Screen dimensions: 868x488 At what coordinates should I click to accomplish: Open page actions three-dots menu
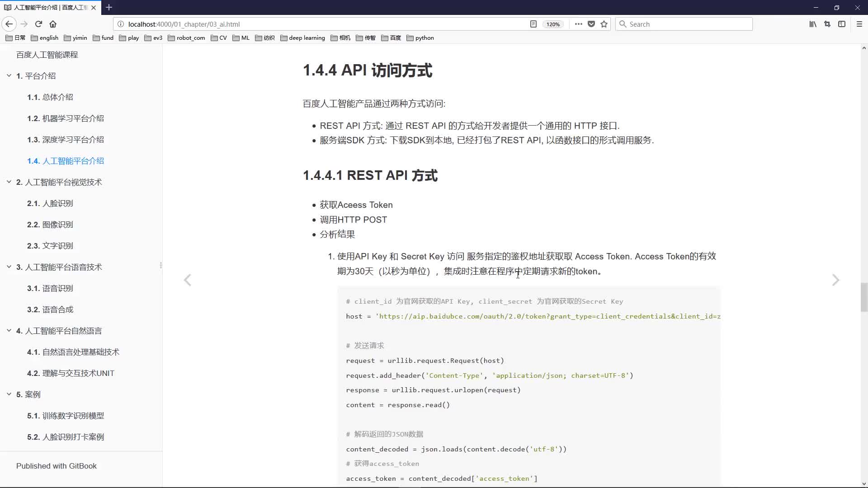pyautogui.click(x=579, y=24)
